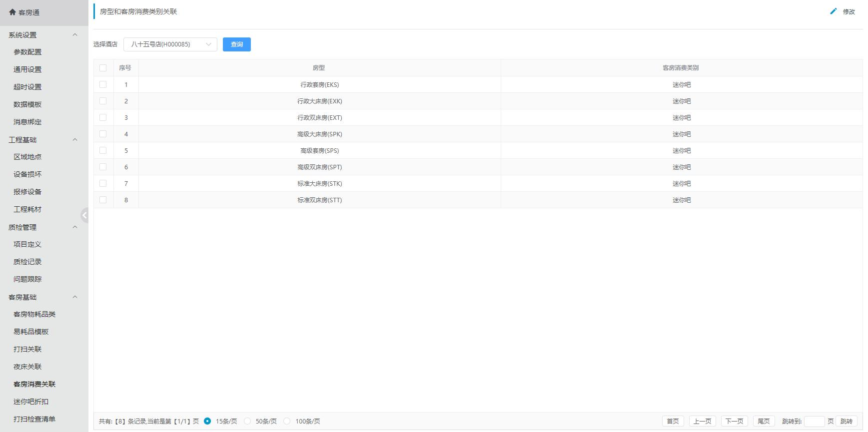Click the blue 查询 button
This screenshot has height=432, width=868.
click(x=237, y=44)
